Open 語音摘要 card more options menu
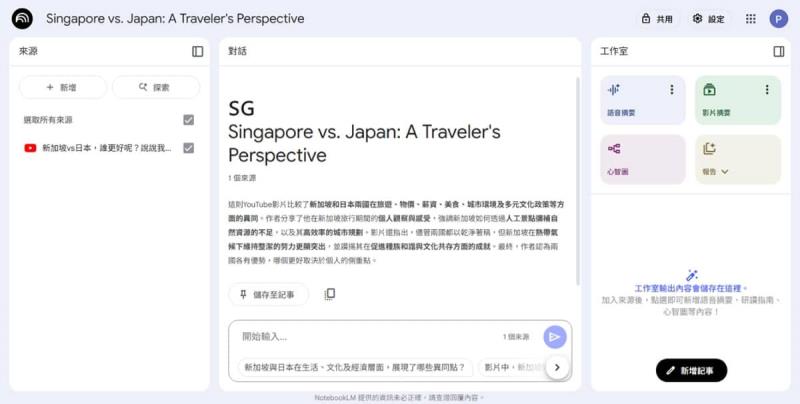Screen dimensions: 800x404 click(x=671, y=90)
